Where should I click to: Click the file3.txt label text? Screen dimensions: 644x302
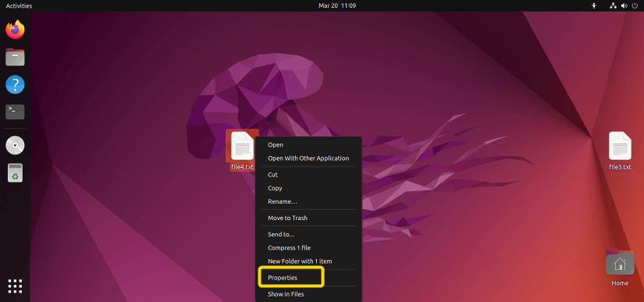620,167
